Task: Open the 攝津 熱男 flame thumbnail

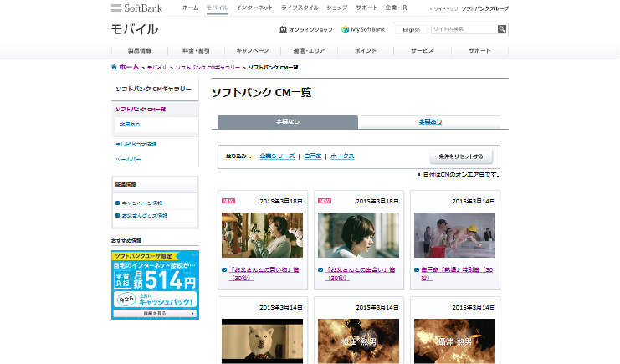Action: point(454,341)
